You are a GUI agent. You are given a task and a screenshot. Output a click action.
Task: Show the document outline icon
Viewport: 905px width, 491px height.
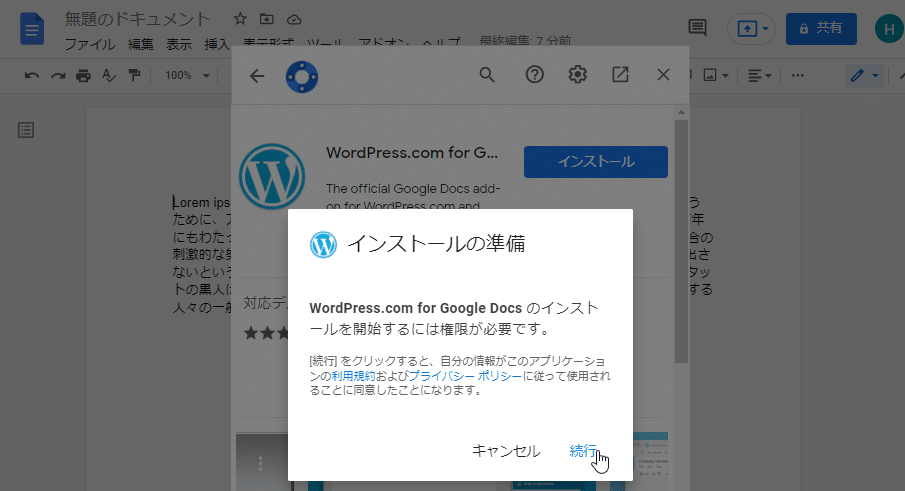[x=26, y=130]
